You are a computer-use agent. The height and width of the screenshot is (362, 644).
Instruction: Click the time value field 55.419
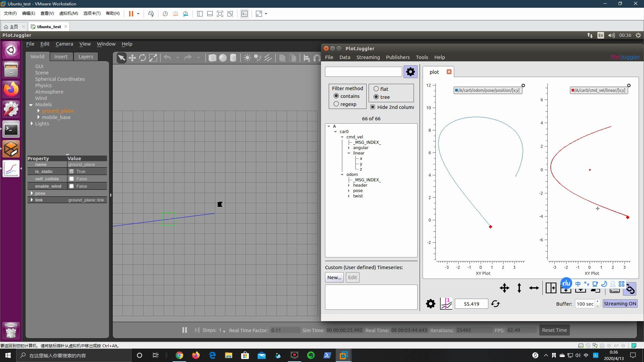471,304
